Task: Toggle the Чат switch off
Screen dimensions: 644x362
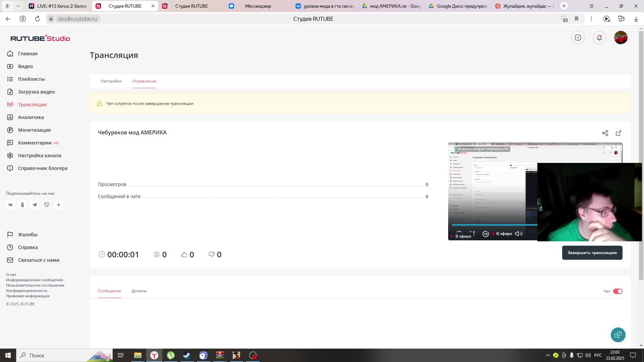Action: click(x=618, y=291)
